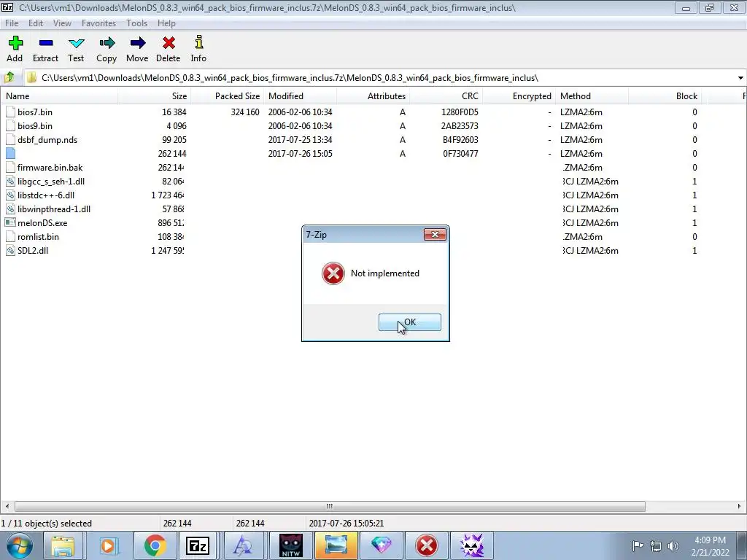Sort by the Packed Size column header

click(228, 96)
